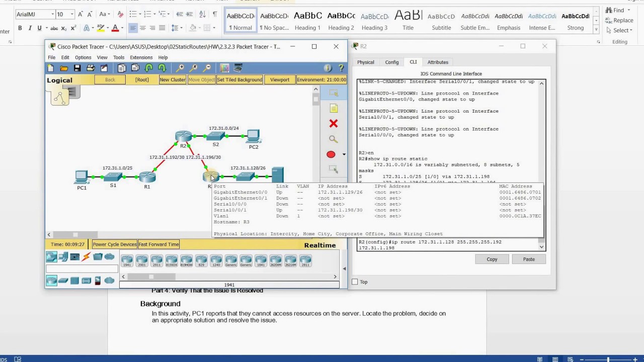The width and height of the screenshot is (644, 362).
Task: Toggle Subscript in Word ribbon
Action: tap(64, 28)
